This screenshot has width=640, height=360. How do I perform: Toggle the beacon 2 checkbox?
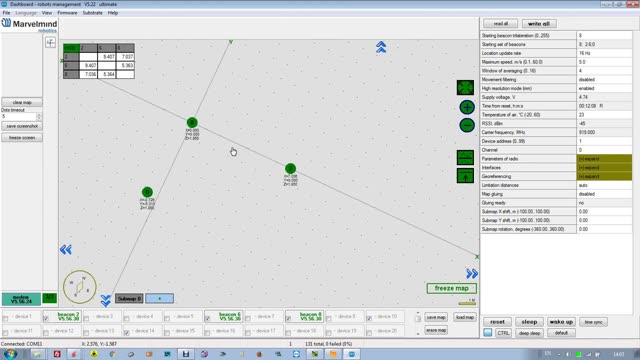[x=46, y=318]
